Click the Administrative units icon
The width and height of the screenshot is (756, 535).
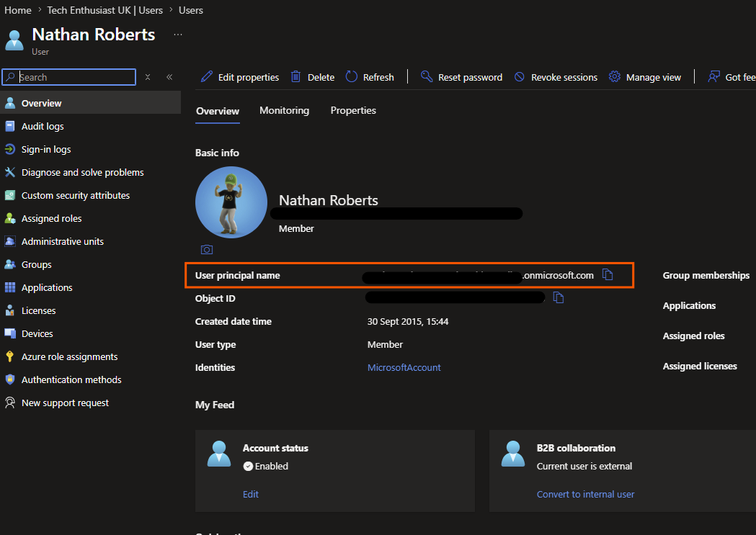(9, 241)
